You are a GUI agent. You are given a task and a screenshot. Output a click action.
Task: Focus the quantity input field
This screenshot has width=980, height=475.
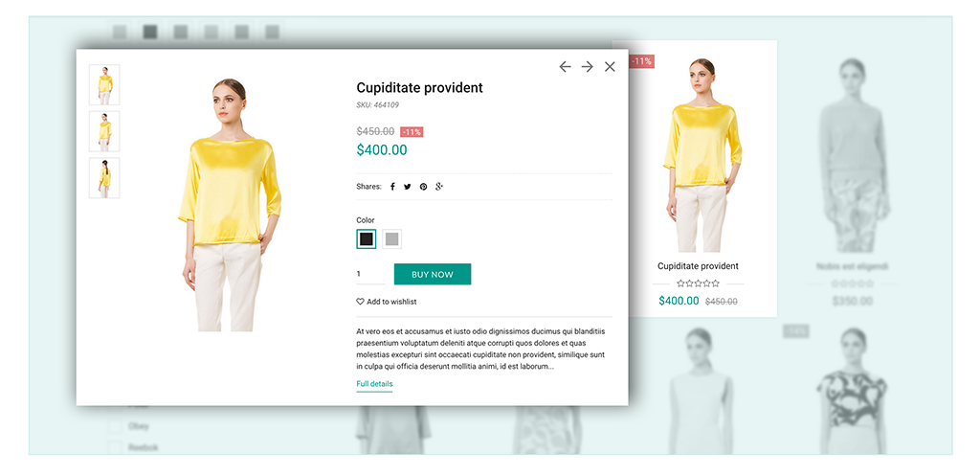[370, 275]
